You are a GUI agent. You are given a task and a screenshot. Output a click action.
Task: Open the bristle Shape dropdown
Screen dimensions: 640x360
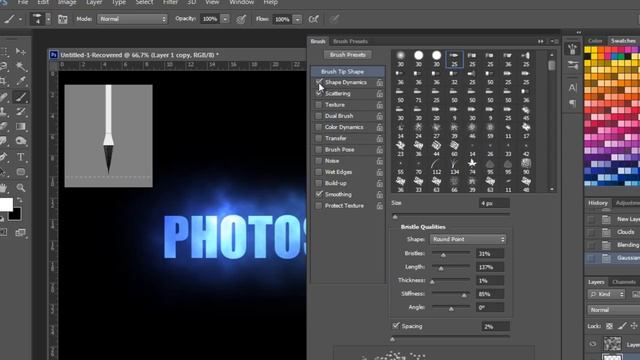[x=468, y=240]
